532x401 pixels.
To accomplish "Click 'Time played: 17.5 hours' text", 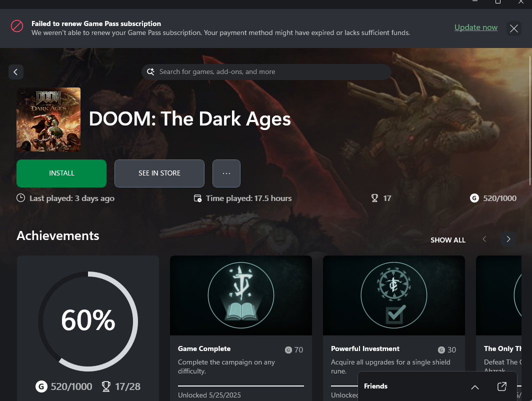I will (x=248, y=198).
